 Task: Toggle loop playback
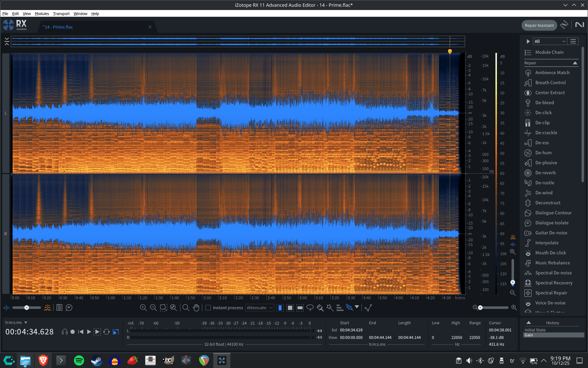pos(107,332)
